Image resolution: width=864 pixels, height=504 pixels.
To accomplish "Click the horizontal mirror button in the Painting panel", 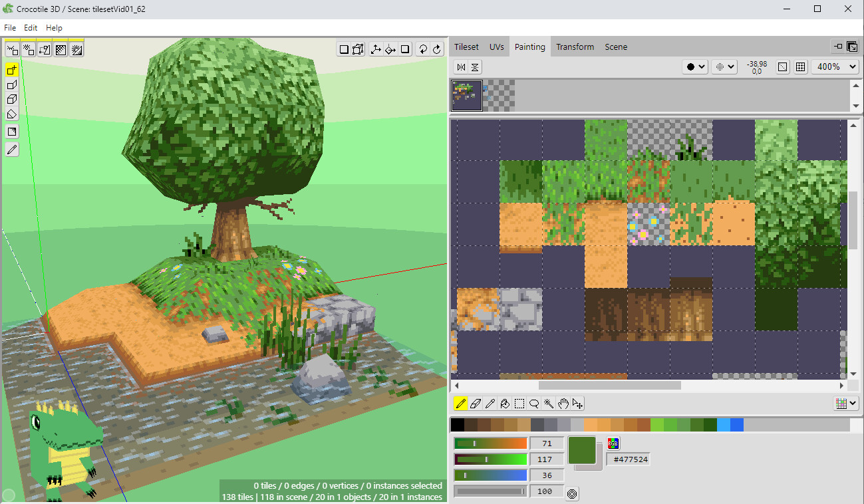I will pos(461,66).
